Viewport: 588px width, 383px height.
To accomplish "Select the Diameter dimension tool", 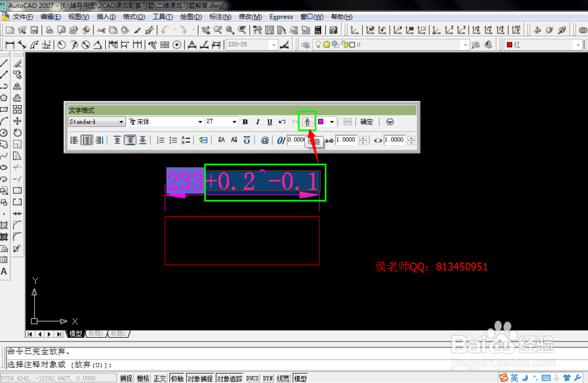I will pos(86,45).
